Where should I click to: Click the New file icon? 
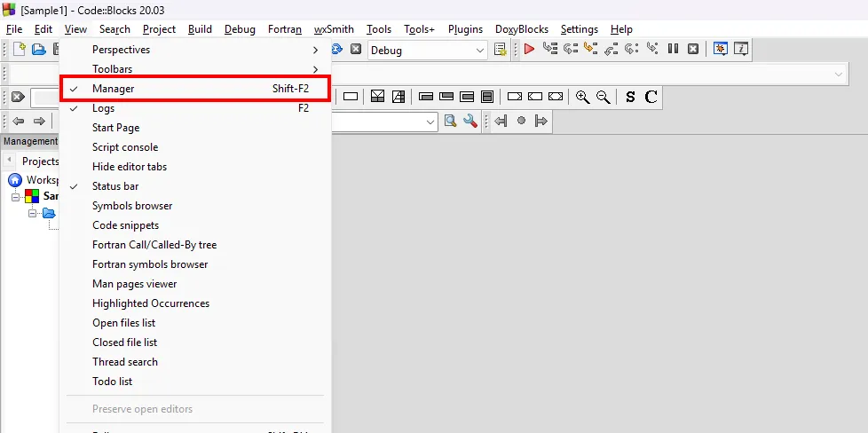pos(18,50)
